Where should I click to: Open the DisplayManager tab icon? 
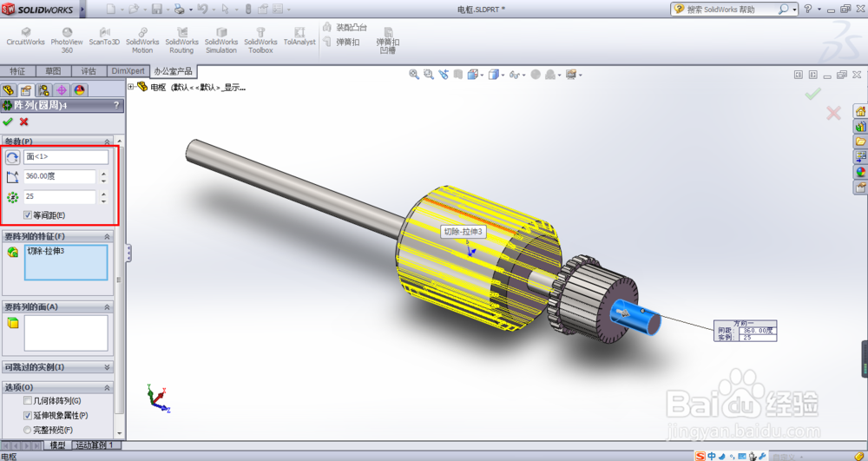[x=79, y=90]
